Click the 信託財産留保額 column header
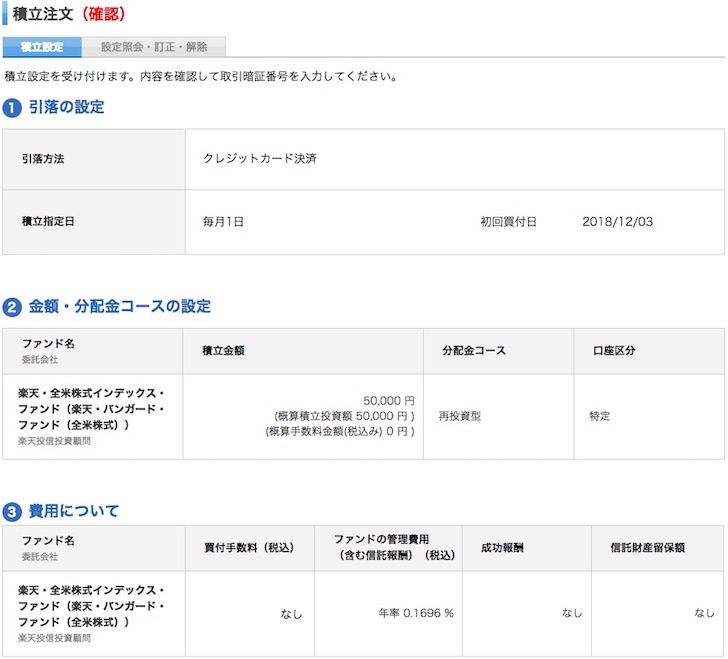Image resolution: width=728 pixels, height=659 pixels. pos(647,548)
